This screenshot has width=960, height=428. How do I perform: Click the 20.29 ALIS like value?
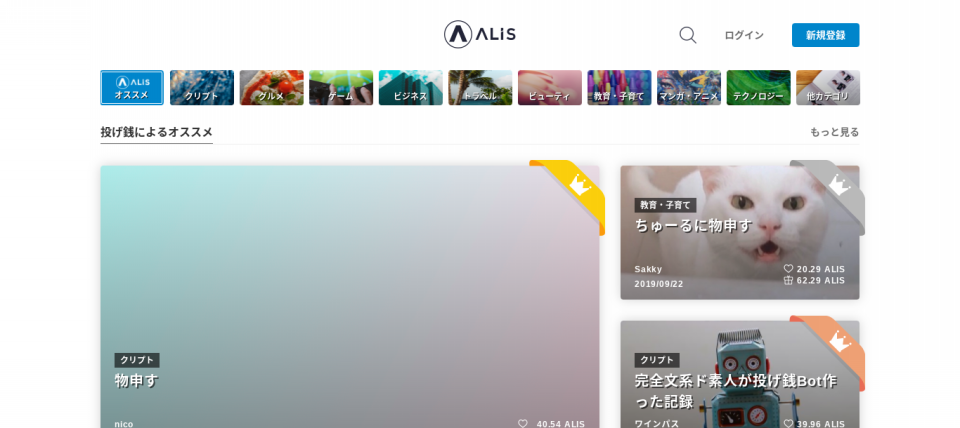click(821, 269)
